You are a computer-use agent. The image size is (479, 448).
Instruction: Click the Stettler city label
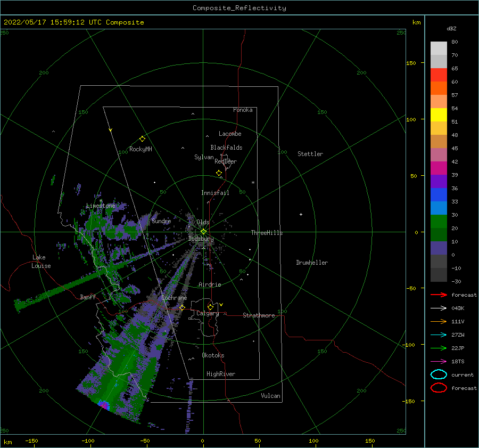pyautogui.click(x=310, y=154)
